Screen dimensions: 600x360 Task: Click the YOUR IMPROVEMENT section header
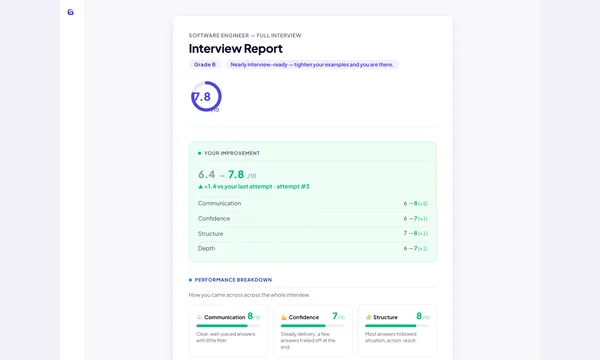pos(232,153)
